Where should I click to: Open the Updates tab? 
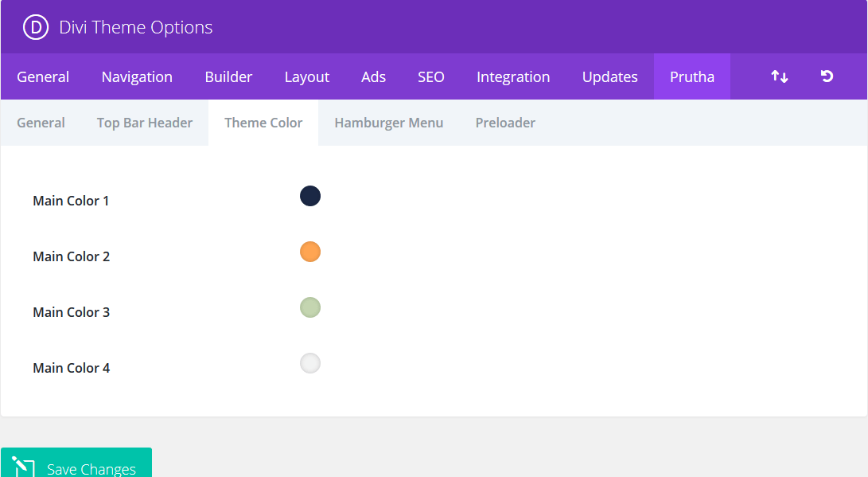point(610,76)
